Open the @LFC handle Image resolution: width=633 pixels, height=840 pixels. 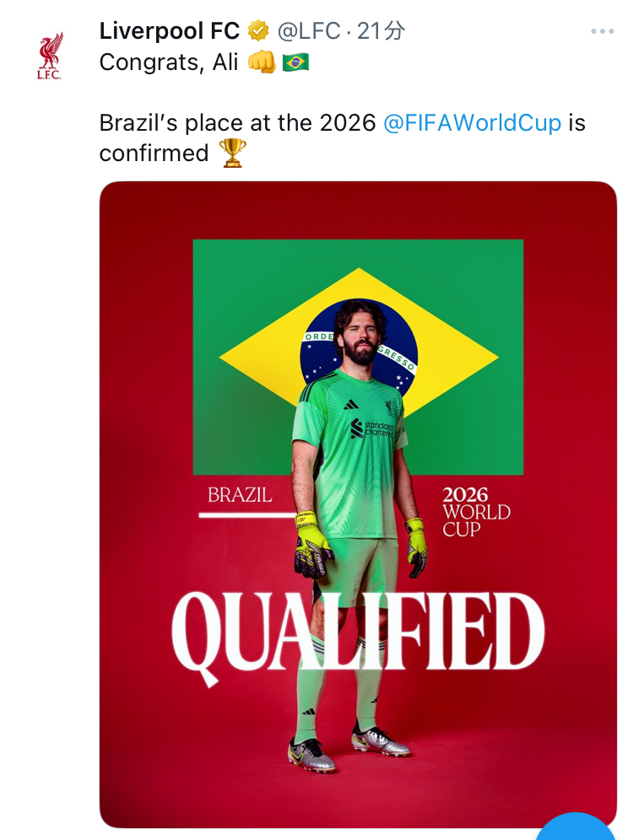(x=309, y=31)
